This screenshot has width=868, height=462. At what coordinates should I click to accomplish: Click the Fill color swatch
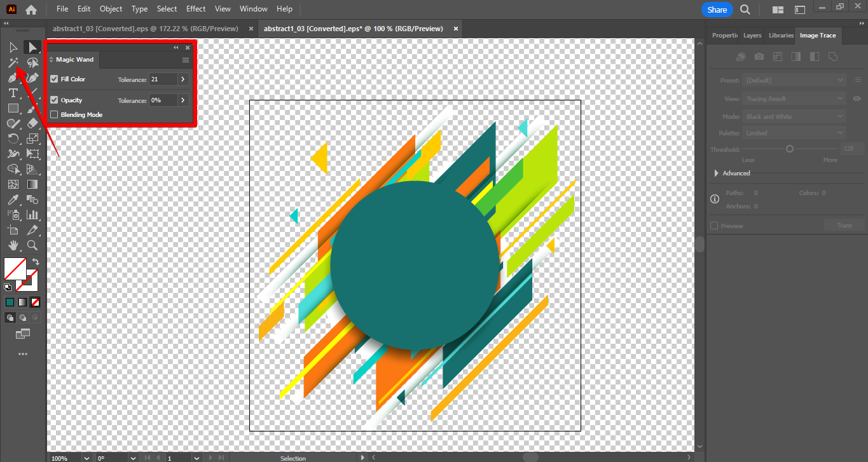15,268
